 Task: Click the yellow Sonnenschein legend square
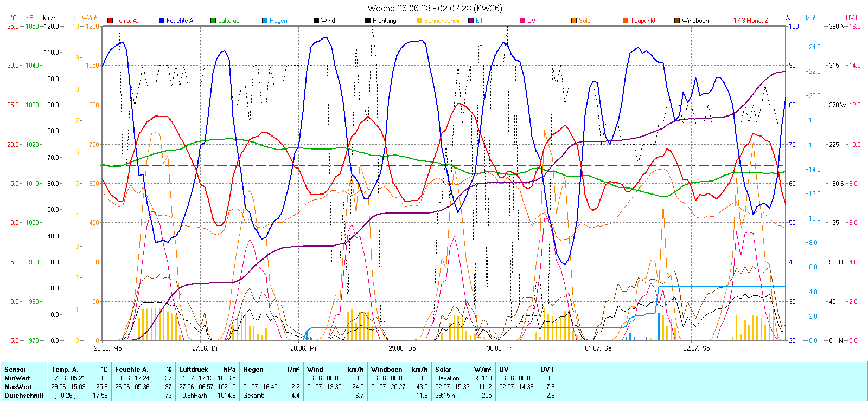click(419, 21)
